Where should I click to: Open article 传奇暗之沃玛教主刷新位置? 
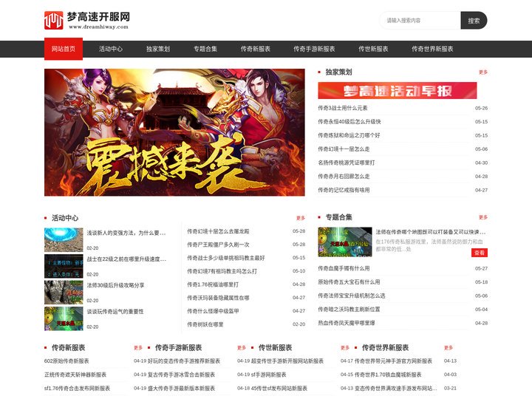click(x=349, y=310)
